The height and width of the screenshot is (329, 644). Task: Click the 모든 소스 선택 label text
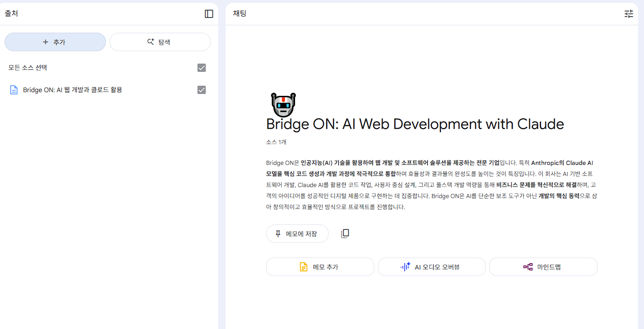[x=28, y=68]
